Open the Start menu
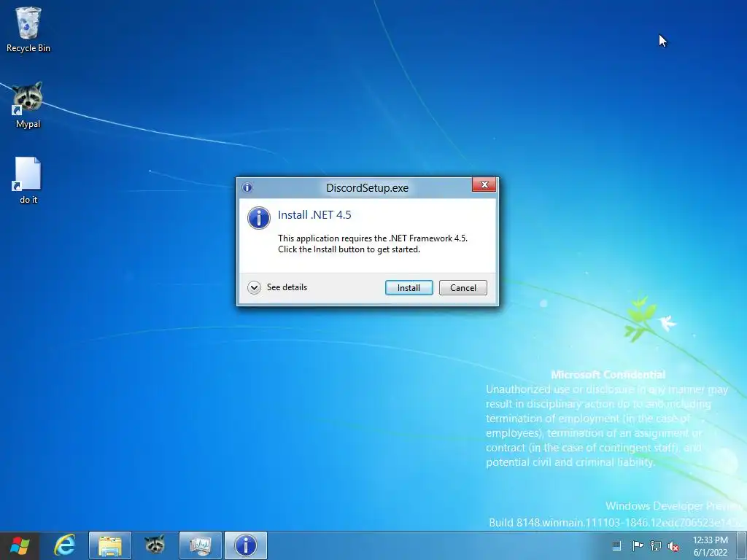This screenshot has width=747, height=560. (x=20, y=545)
